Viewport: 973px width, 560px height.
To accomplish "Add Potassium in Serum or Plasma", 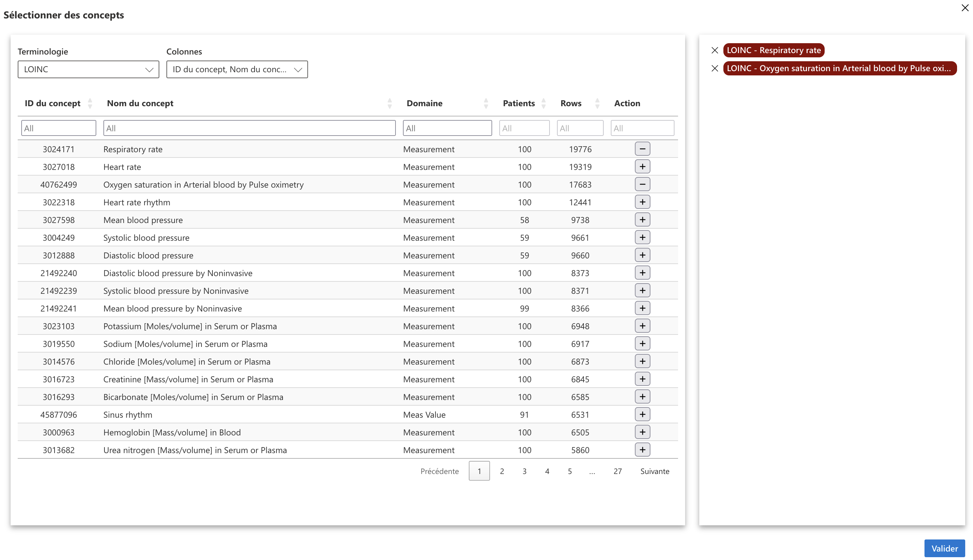I will point(642,326).
